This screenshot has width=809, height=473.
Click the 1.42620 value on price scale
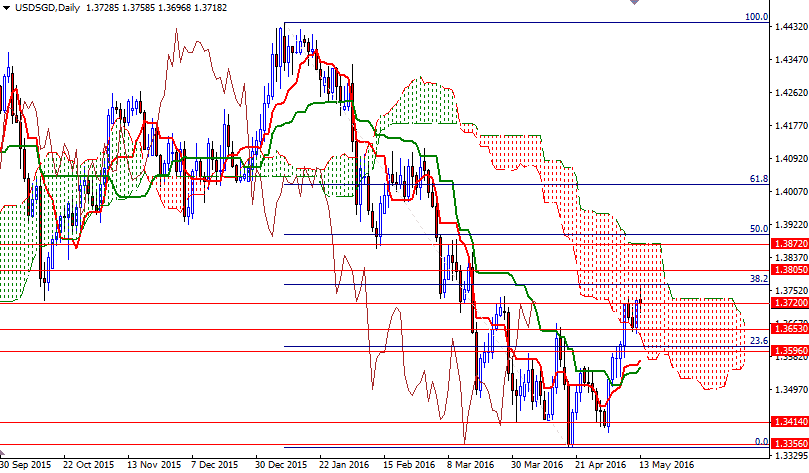coord(789,95)
